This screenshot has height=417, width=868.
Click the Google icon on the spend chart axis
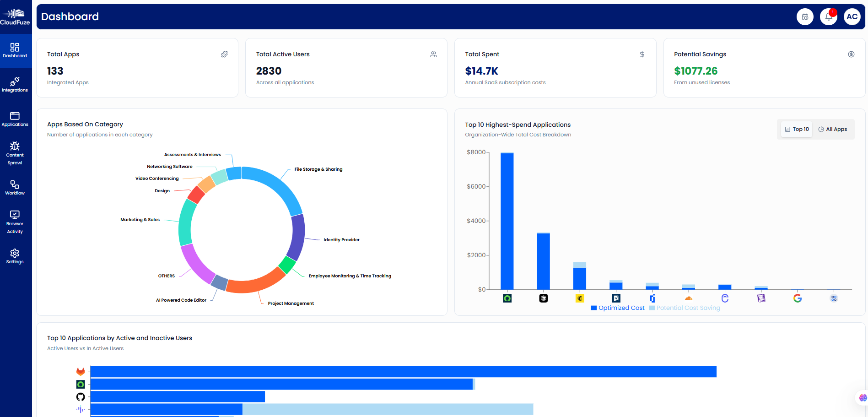click(798, 298)
